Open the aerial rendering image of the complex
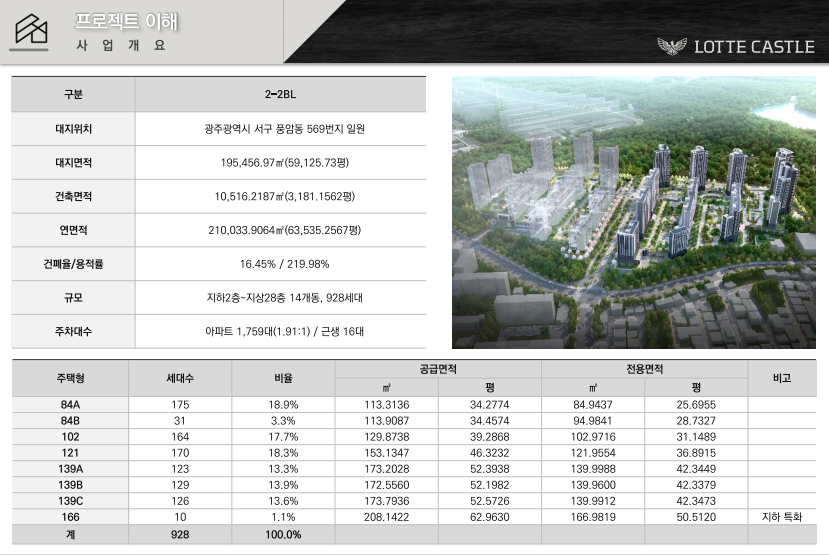The width and height of the screenshot is (829, 555). (x=633, y=212)
